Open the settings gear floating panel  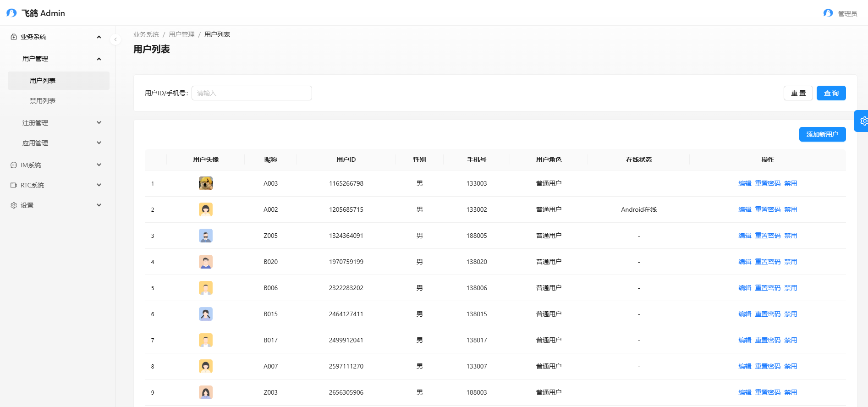[x=863, y=121]
